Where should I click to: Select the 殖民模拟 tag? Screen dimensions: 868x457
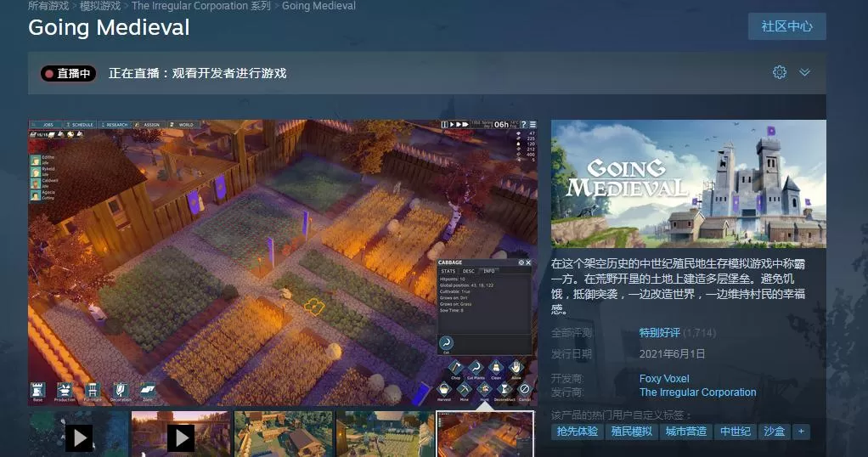coord(631,432)
